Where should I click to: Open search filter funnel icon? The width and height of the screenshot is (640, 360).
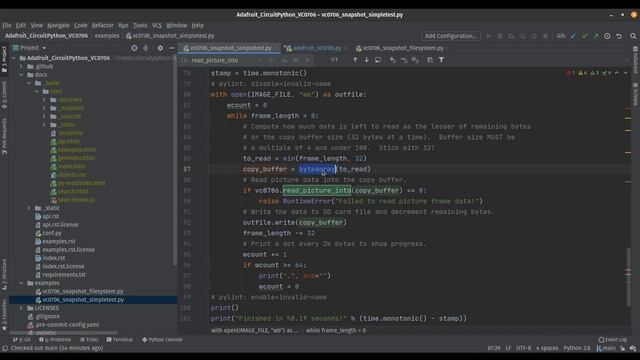pos(441,60)
